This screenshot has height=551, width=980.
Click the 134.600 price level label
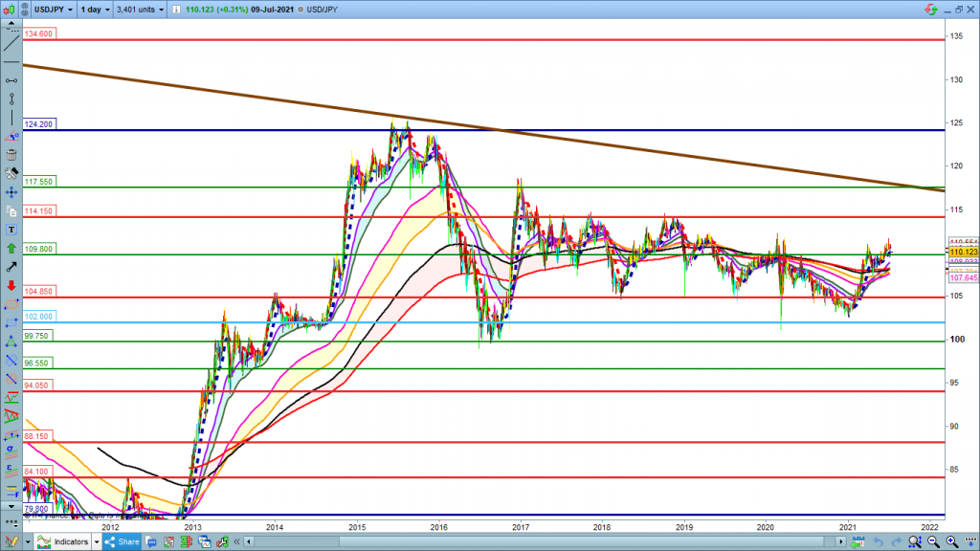[39, 33]
